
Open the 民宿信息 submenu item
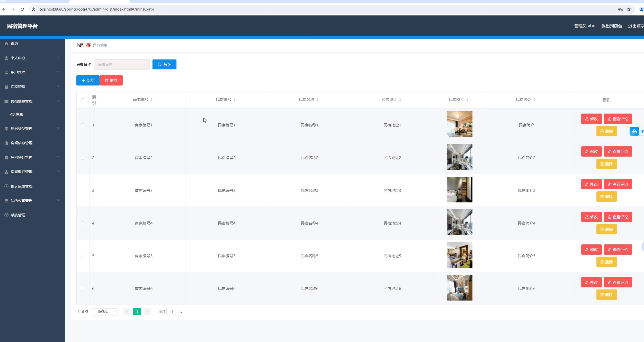point(16,115)
